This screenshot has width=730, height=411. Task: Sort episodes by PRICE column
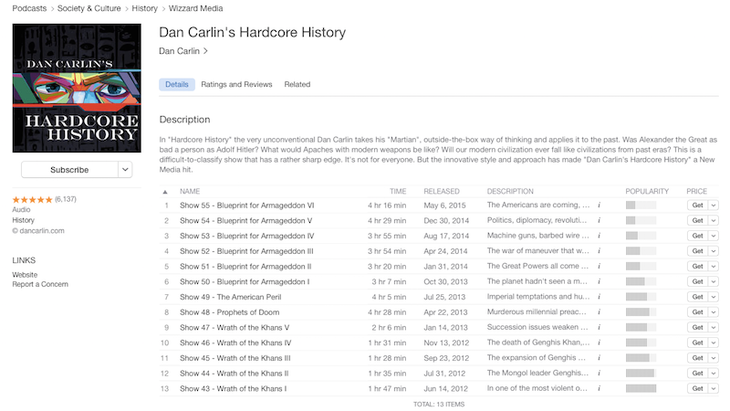[x=696, y=191]
